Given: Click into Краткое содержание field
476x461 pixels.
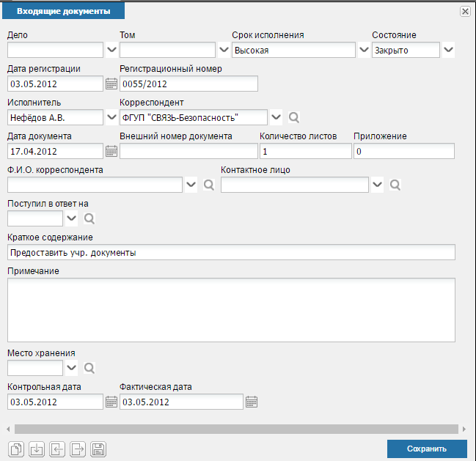Looking at the screenshot, I should 231,252.
